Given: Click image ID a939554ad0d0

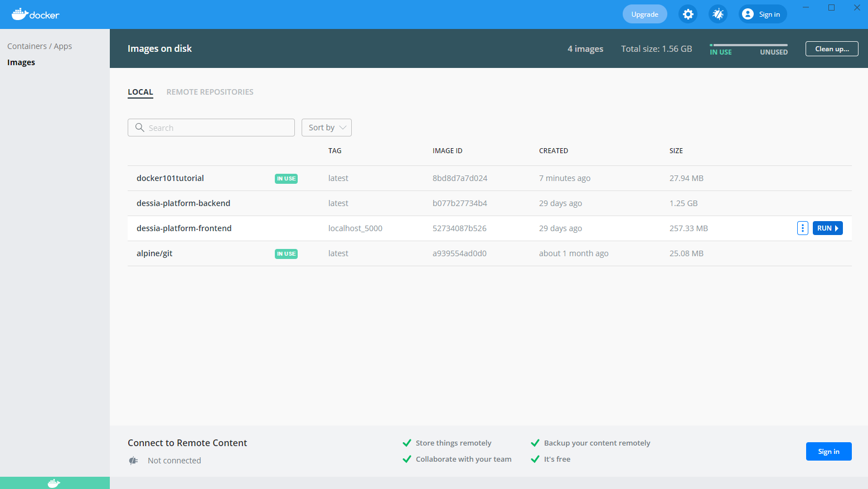Looking at the screenshot, I should [x=459, y=253].
